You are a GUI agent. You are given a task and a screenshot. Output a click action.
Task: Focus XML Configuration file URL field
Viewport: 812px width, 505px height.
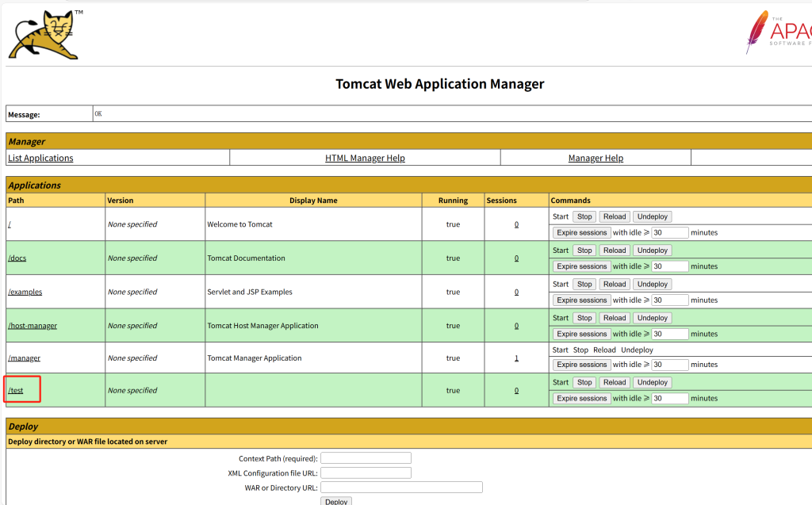click(366, 472)
